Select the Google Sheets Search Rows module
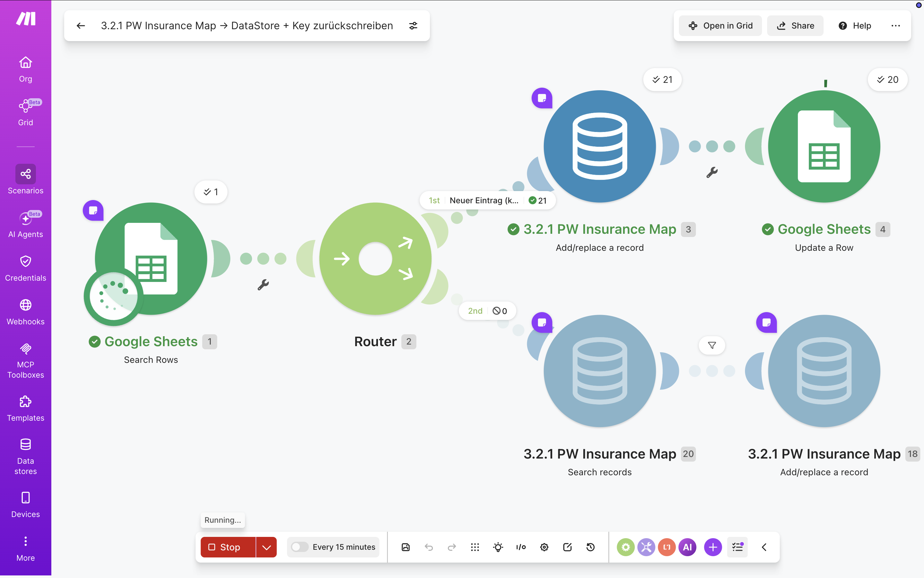924x578 pixels. click(x=151, y=259)
